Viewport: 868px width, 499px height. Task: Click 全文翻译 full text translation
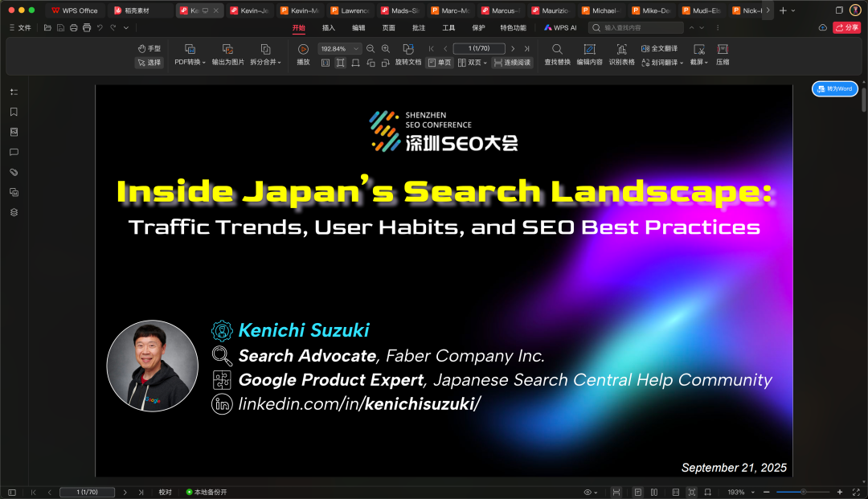click(659, 49)
